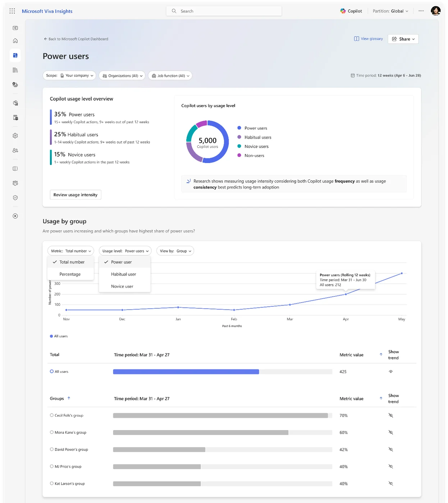This screenshot has height=503, width=448.
Task: Show trend for Mona Kane's group
Action: tap(391, 432)
